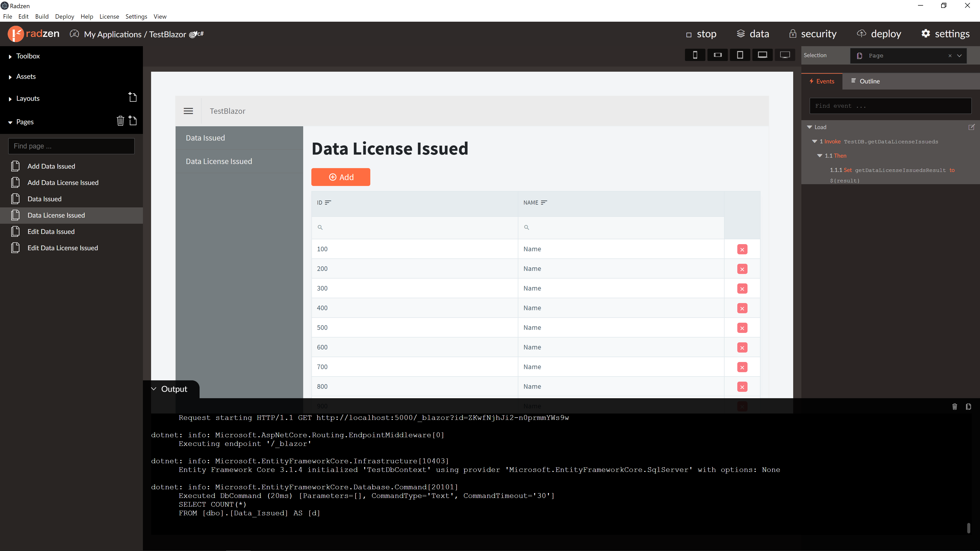Click the edit icon for Load event

(971, 127)
